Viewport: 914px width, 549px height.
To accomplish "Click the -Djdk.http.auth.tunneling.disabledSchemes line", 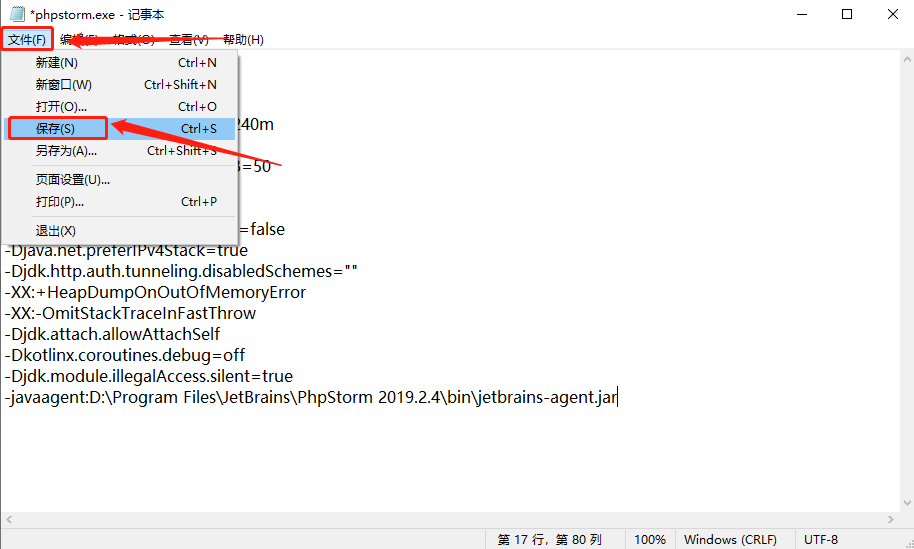I will (181, 272).
